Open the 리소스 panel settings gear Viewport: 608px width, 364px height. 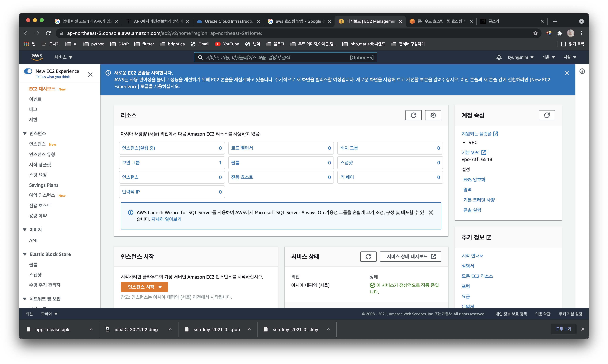433,115
